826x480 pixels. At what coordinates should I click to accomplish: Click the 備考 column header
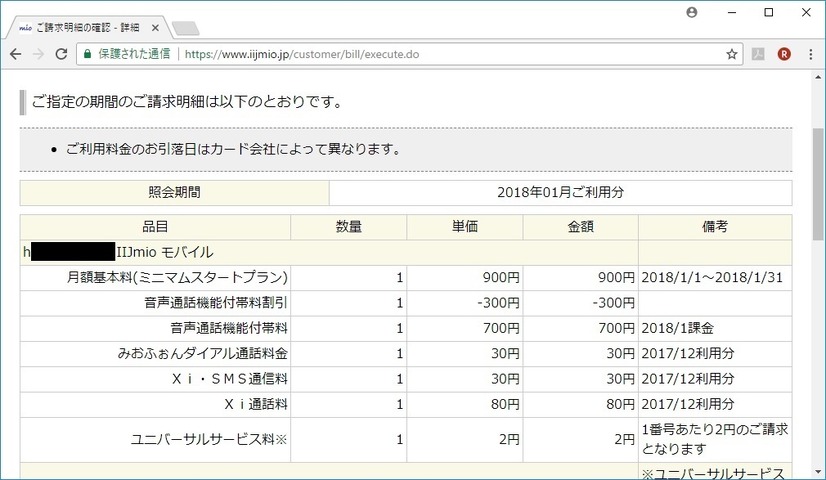(715, 227)
